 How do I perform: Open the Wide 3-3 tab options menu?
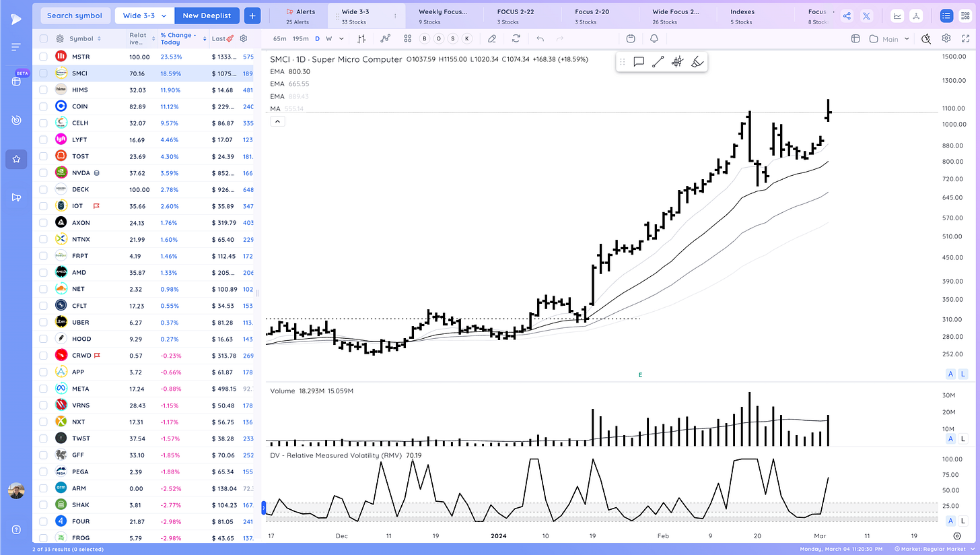[395, 16]
